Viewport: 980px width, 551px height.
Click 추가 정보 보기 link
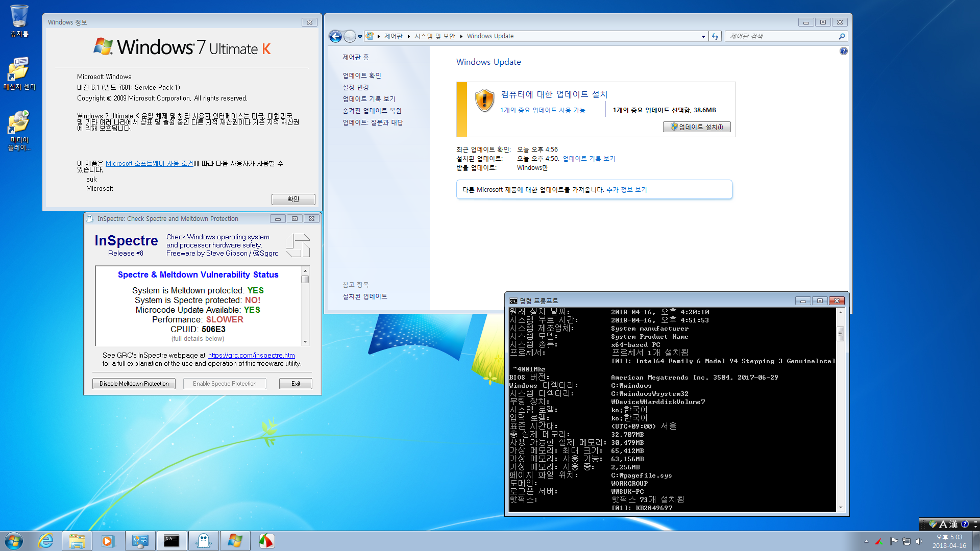626,190
